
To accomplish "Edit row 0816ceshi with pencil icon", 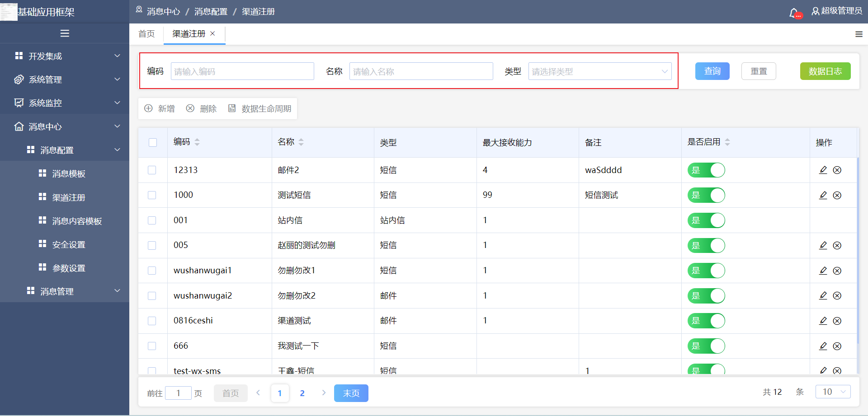I will point(823,321).
